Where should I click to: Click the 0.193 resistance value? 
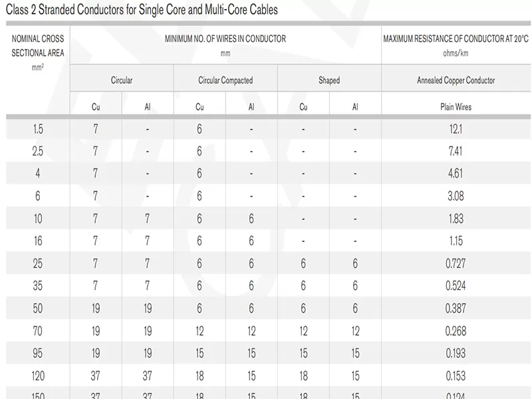tap(456, 354)
